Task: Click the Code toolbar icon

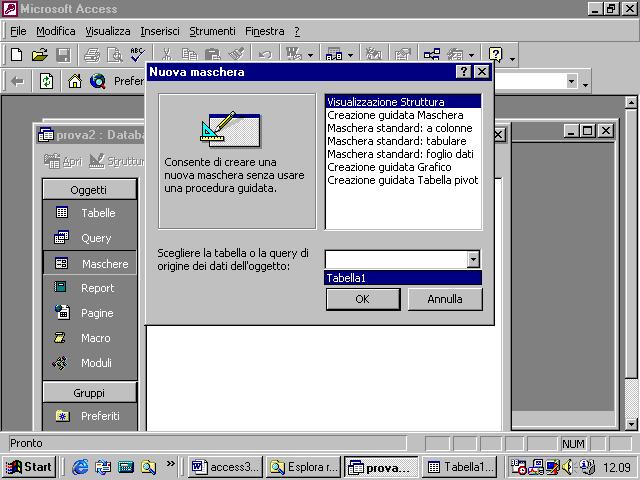Action: [x=373, y=55]
